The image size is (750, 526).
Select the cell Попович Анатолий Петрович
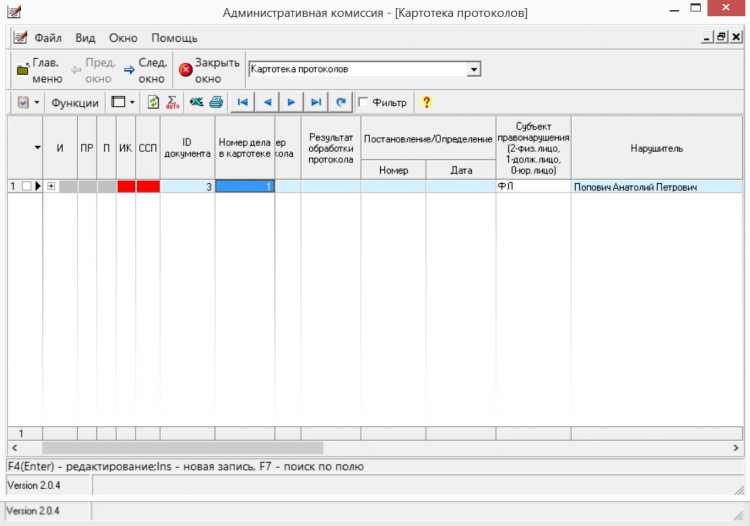pyautogui.click(x=656, y=187)
